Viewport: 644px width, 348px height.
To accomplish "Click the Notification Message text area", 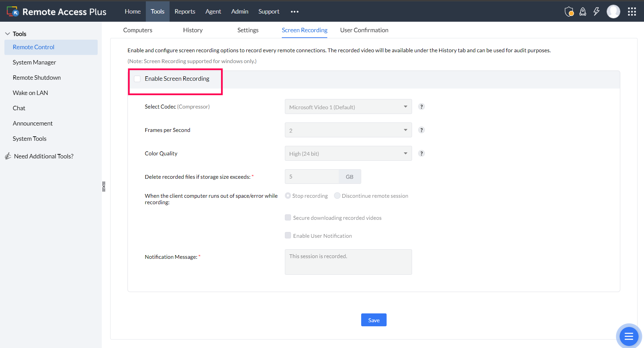I will click(x=348, y=262).
